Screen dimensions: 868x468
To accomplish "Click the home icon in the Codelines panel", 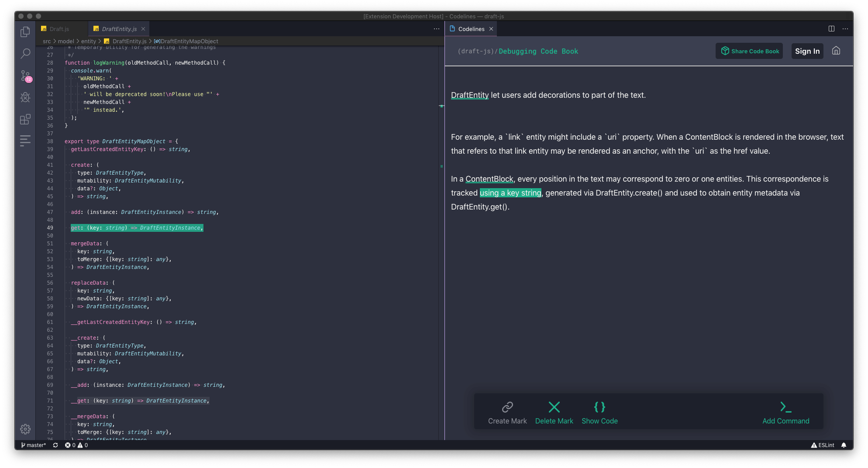I will point(836,51).
